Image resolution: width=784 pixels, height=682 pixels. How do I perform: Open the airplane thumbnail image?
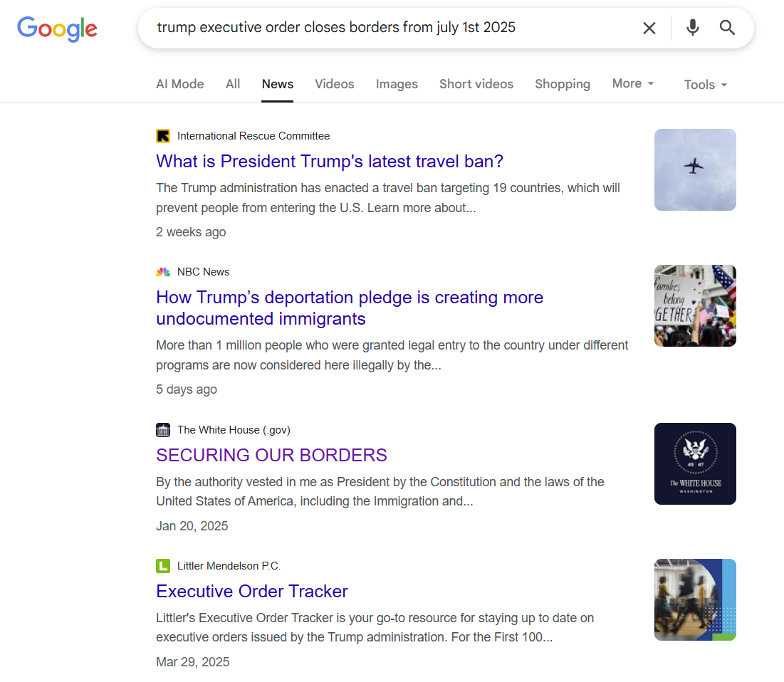click(695, 170)
